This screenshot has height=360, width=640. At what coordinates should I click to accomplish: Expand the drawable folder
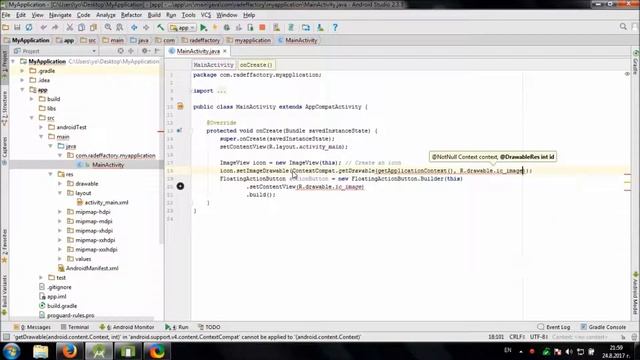[x=60, y=184]
